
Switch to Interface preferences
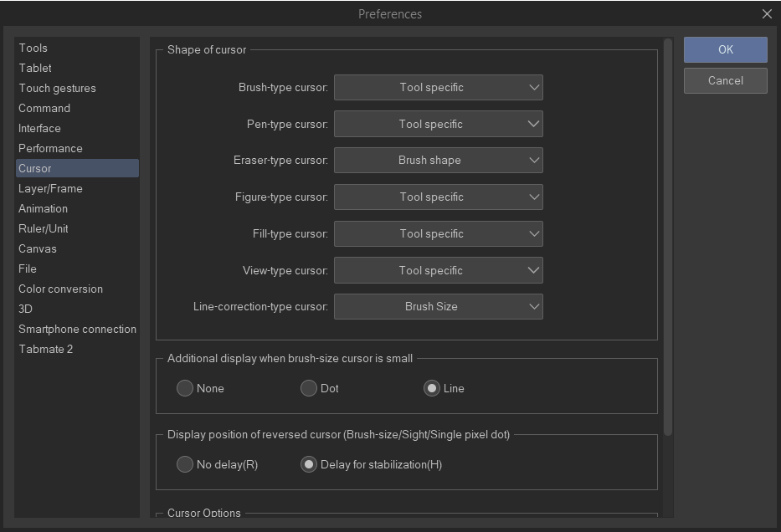[77, 128]
